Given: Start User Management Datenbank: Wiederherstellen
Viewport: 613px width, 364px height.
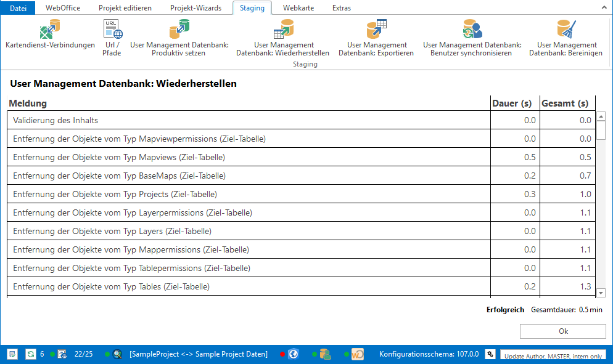Looking at the screenshot, I should [x=284, y=37].
